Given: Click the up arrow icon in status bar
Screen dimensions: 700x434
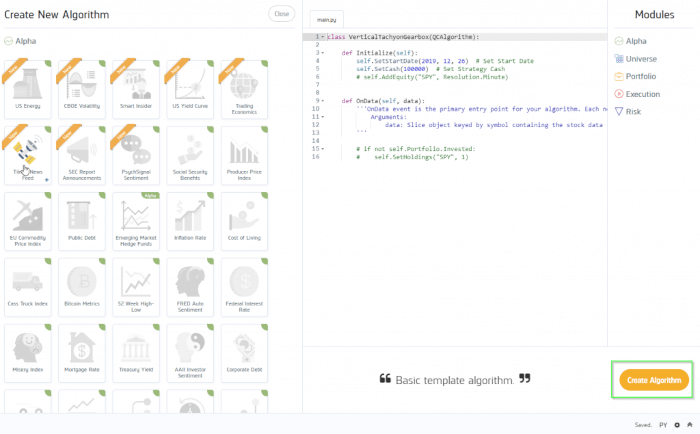Looking at the screenshot, I should [x=689, y=425].
